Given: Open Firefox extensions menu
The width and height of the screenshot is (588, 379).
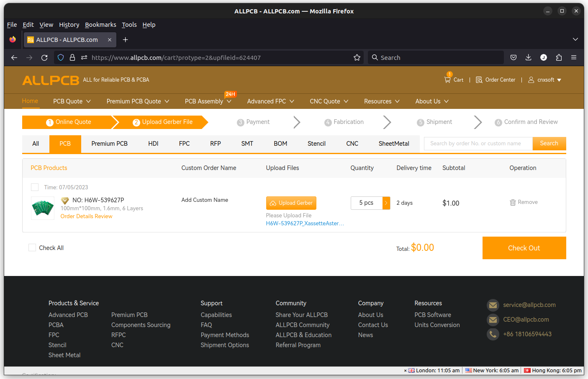Looking at the screenshot, I should (559, 58).
